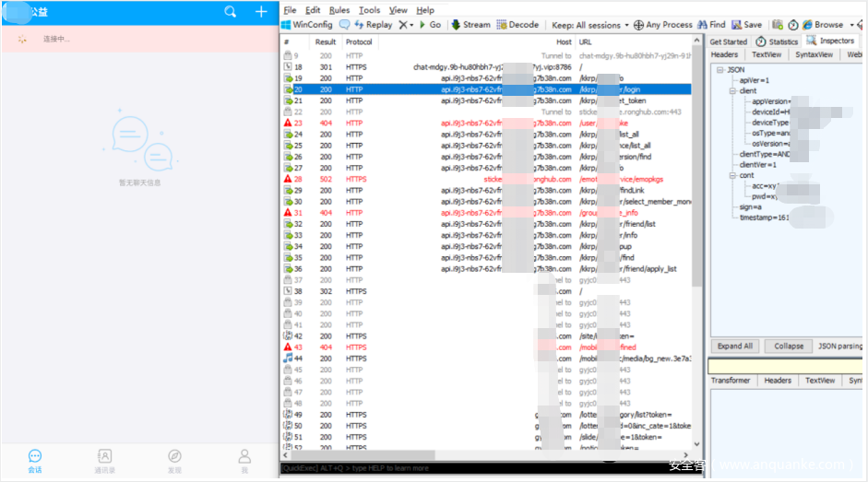Click the QuickExec command input box

pyautogui.click(x=489, y=468)
